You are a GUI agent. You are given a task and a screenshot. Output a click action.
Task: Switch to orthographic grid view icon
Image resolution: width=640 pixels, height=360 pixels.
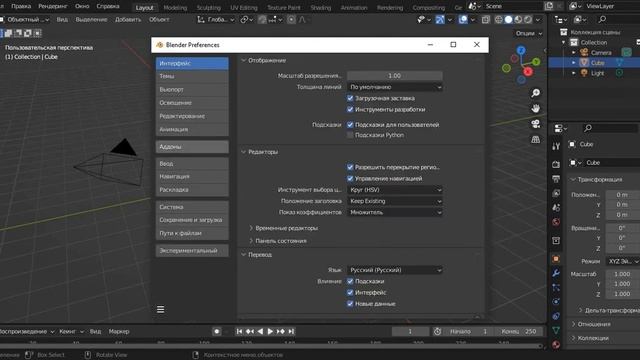pyautogui.click(x=536, y=140)
